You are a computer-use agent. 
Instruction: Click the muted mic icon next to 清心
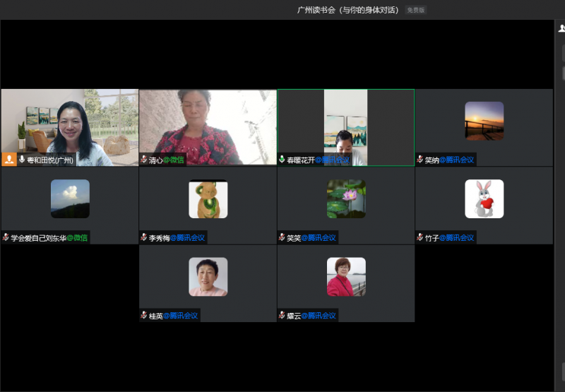tap(144, 160)
